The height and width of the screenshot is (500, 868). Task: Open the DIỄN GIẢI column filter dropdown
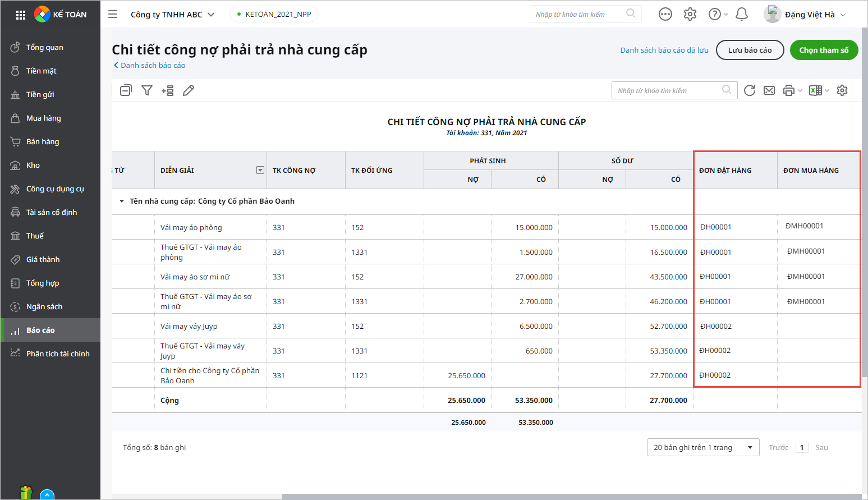260,170
